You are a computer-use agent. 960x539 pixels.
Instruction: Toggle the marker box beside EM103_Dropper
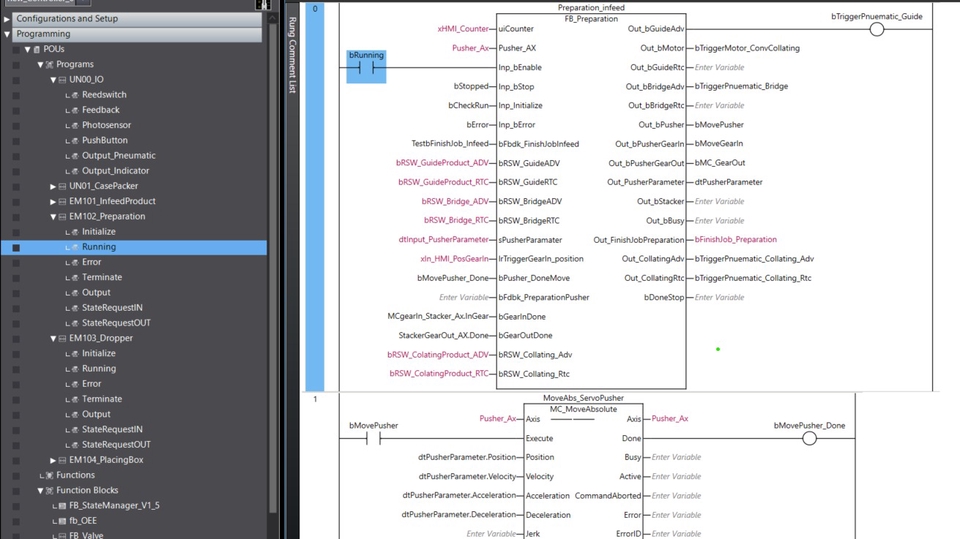16,338
